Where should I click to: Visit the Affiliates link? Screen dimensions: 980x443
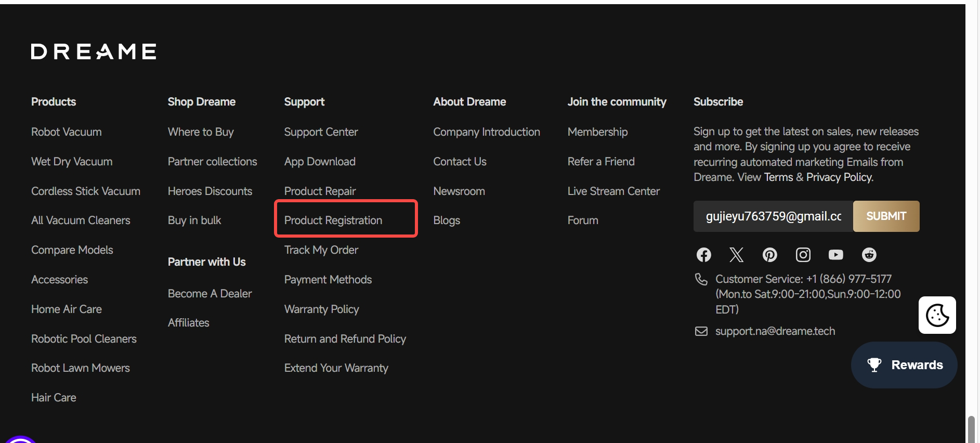(x=188, y=323)
